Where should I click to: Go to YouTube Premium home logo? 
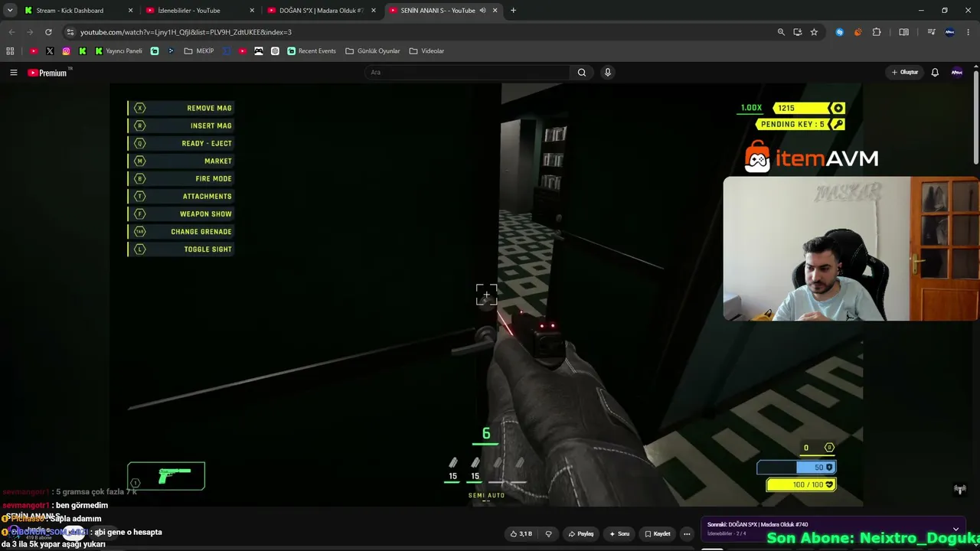click(47, 73)
